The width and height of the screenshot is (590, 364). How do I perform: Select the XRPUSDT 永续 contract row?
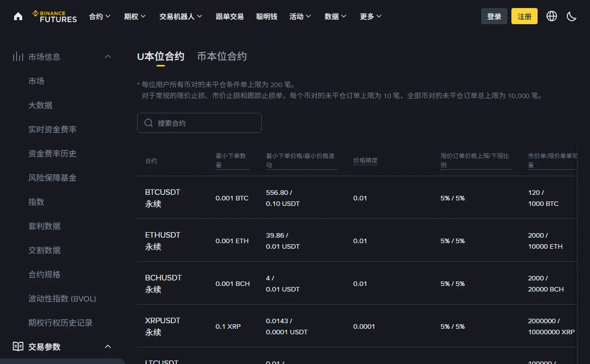pyautogui.click(x=357, y=326)
